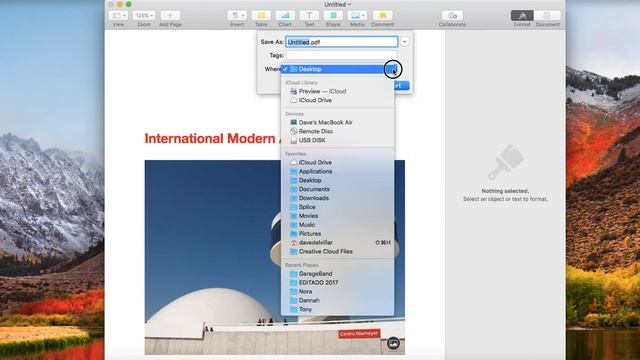Choose Desktop folder in Favorites
The height and width of the screenshot is (360, 640).
click(x=338, y=180)
